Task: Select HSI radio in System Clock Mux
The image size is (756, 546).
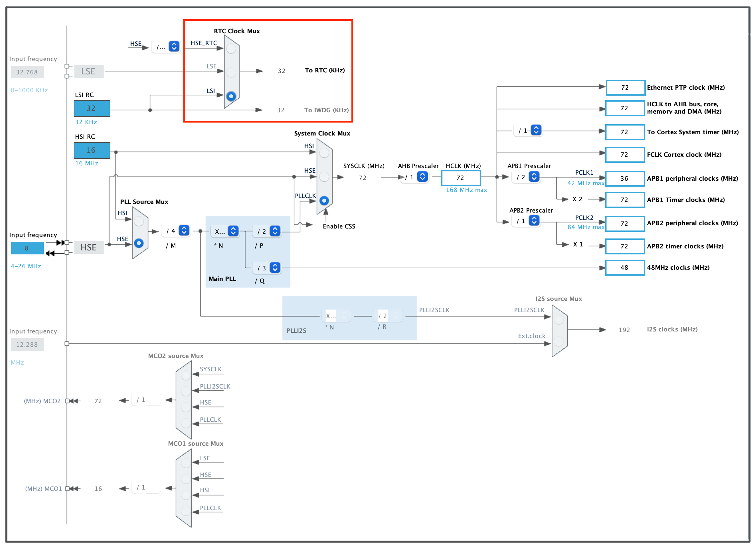Action: (x=324, y=153)
